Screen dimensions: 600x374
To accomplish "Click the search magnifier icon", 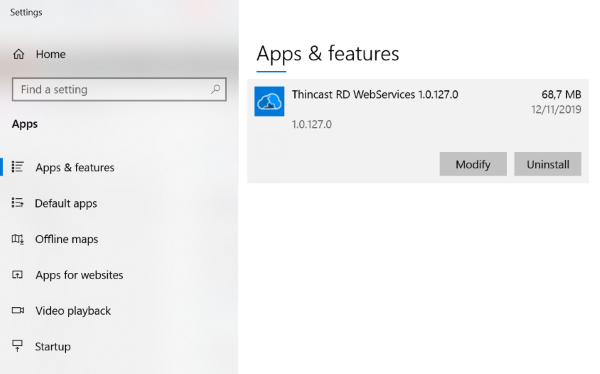I will (x=215, y=90).
